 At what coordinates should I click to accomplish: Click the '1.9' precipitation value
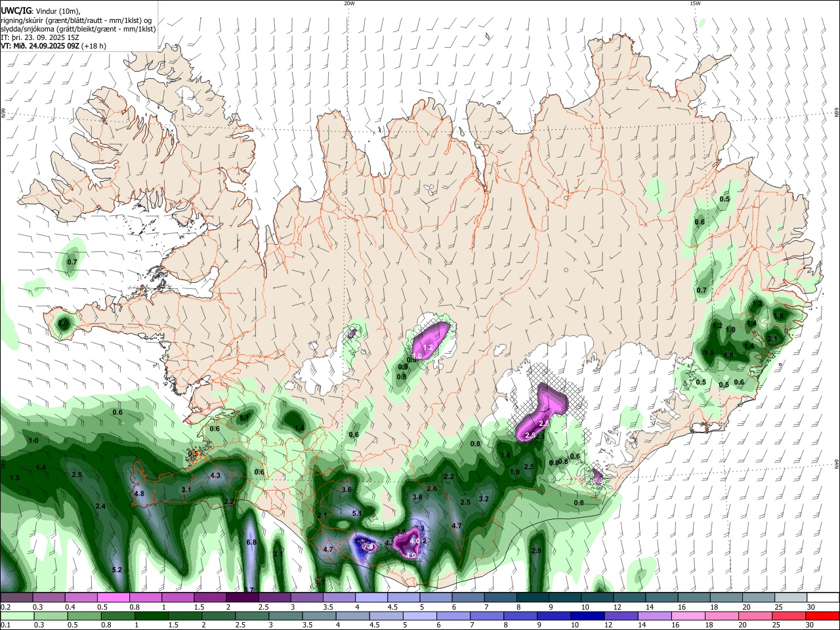(x=514, y=472)
